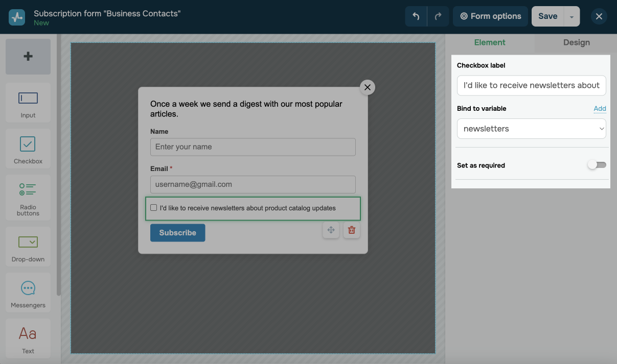Image resolution: width=617 pixels, height=364 pixels.
Task: Switch to the Element tab
Action: point(489,42)
